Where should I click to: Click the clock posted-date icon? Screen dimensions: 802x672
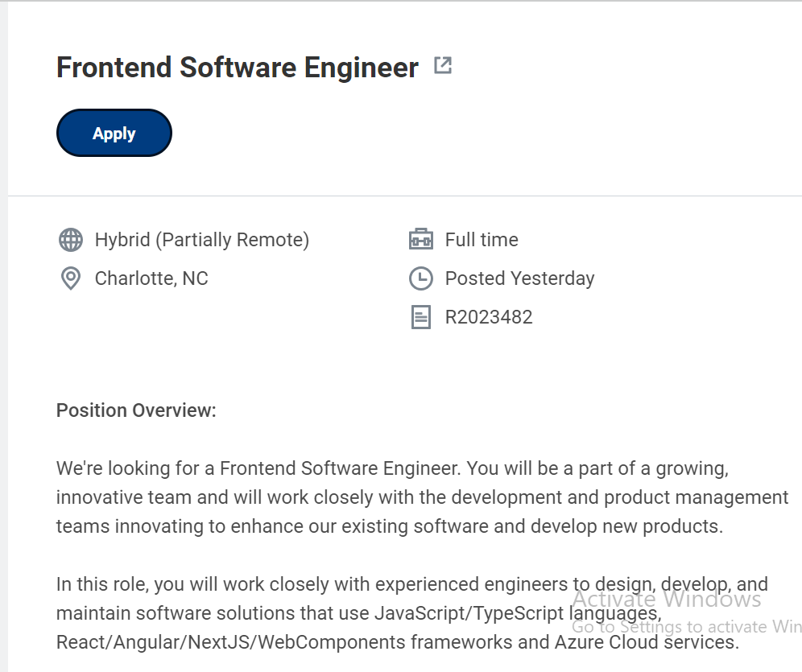[421, 278]
